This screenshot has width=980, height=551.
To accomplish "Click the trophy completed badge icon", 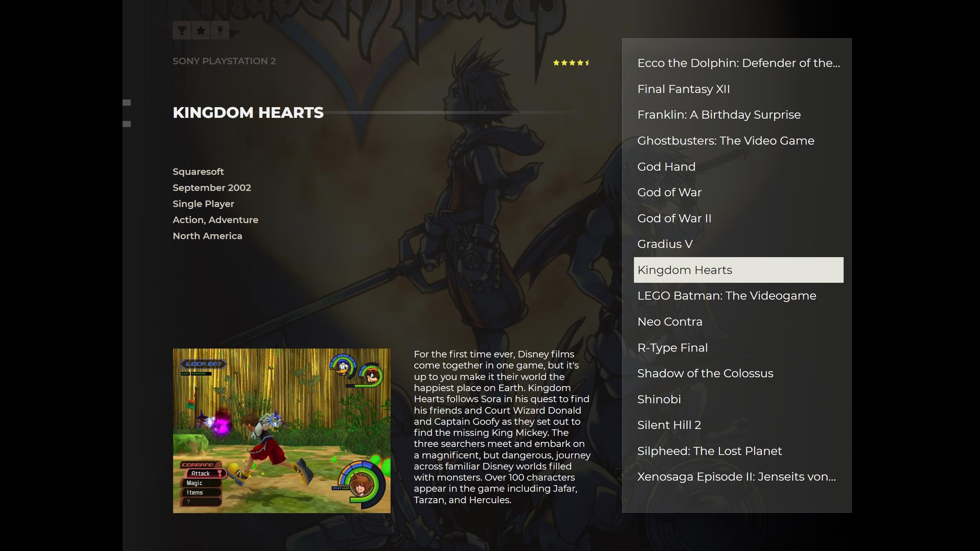I will [x=182, y=30].
